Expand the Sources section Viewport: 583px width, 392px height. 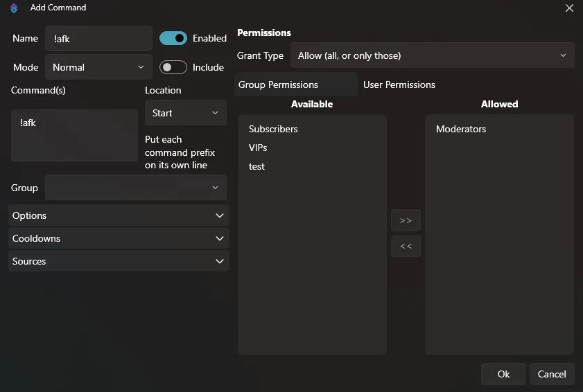[119, 261]
